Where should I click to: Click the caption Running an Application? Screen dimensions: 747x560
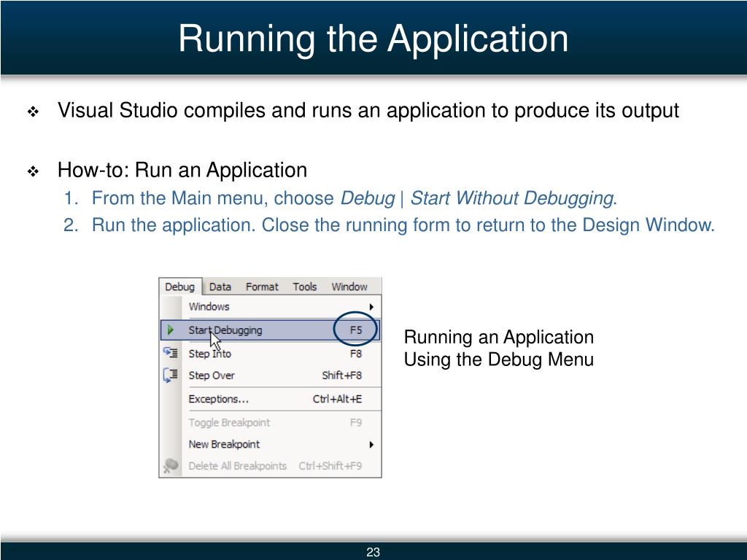point(499,337)
